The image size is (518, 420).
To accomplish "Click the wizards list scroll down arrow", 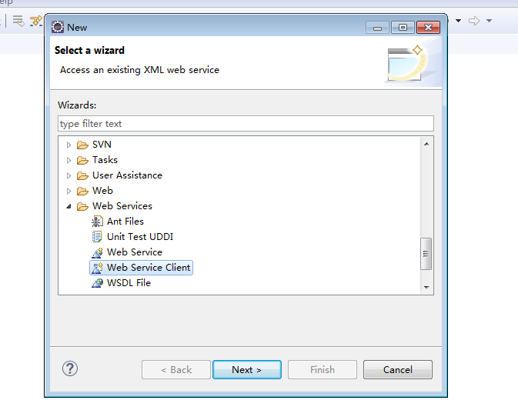I will tap(426, 287).
